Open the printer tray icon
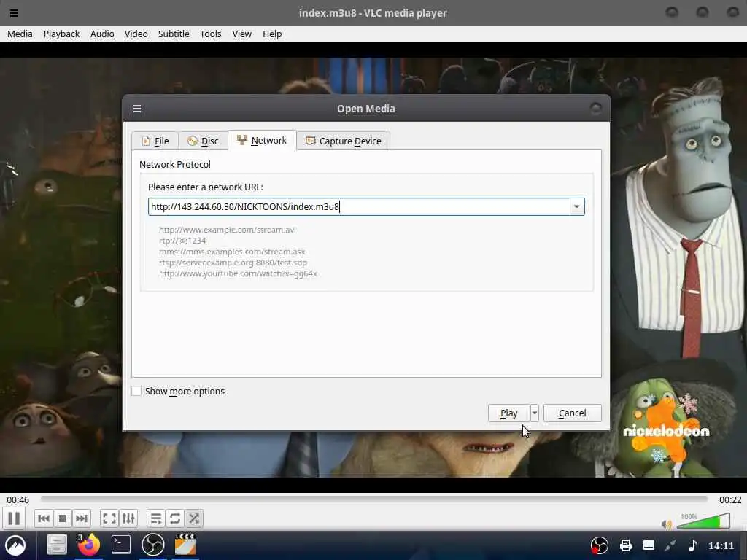 point(625,545)
